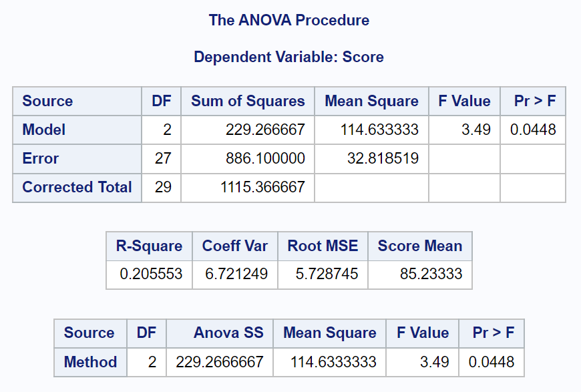Click Error degrees of freedom 27
The width and height of the screenshot is (581, 392).
pos(163,158)
